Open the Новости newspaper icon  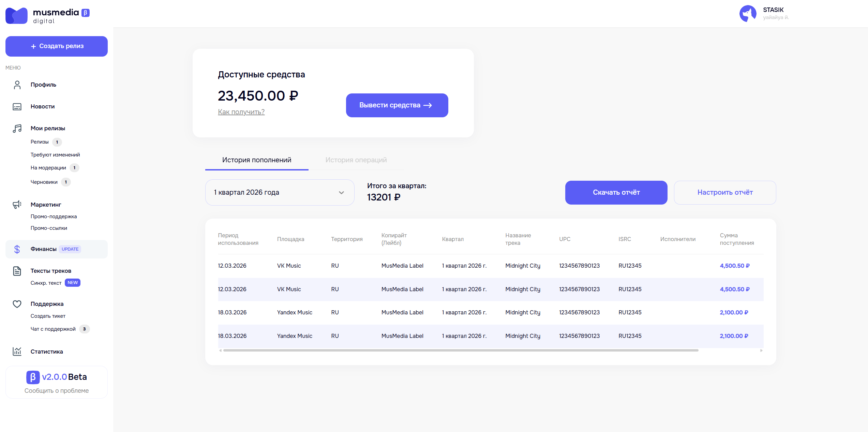pyautogui.click(x=17, y=107)
